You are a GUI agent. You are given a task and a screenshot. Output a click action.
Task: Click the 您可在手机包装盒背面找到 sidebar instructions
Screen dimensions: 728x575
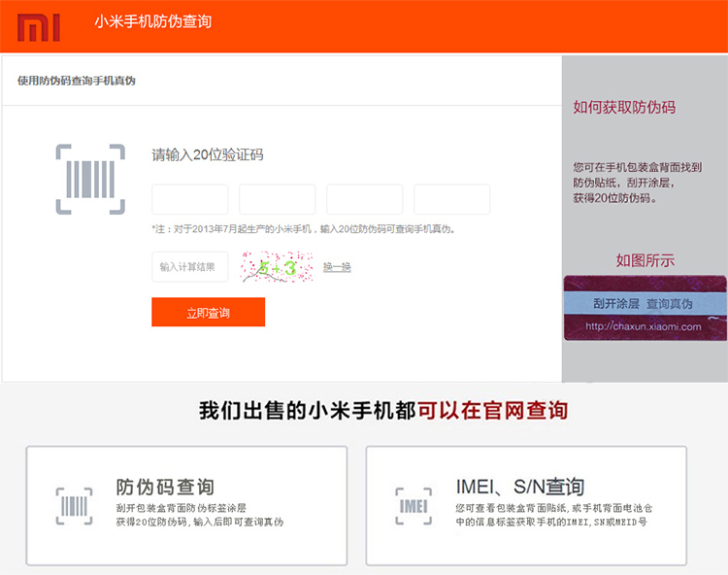[x=638, y=183]
